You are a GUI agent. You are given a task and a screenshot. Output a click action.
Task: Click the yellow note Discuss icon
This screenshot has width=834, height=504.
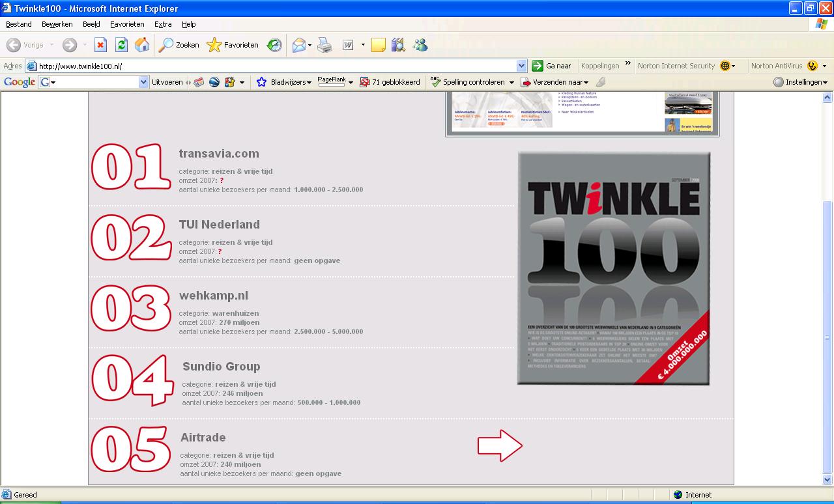click(379, 45)
